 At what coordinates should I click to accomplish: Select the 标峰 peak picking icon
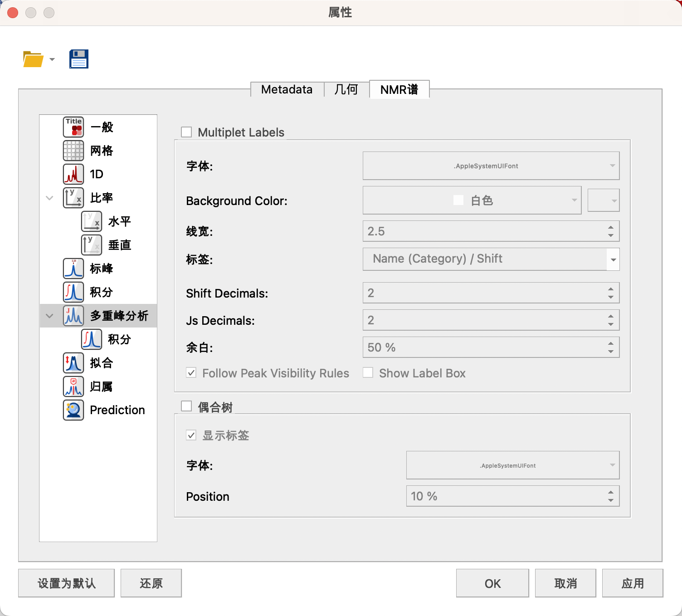click(x=73, y=269)
